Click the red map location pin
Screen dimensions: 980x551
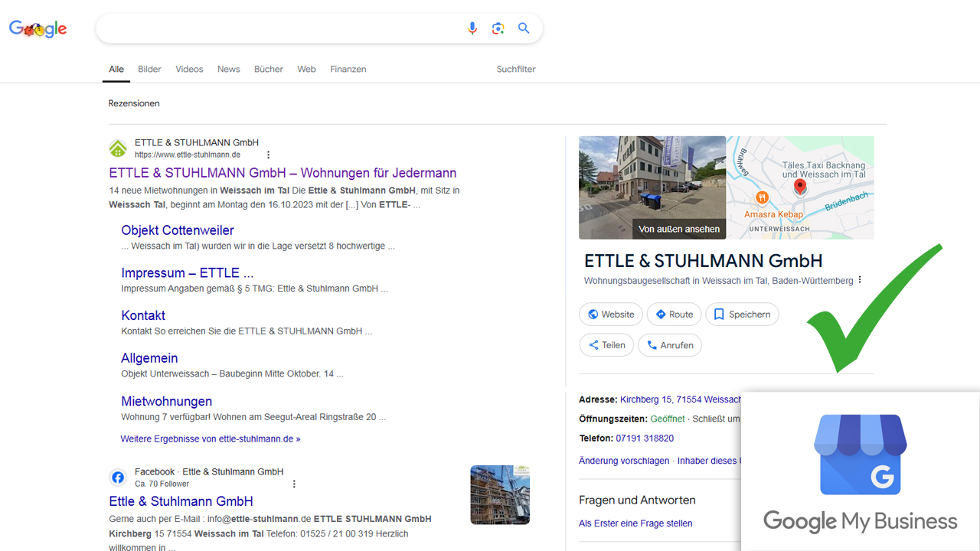800,186
